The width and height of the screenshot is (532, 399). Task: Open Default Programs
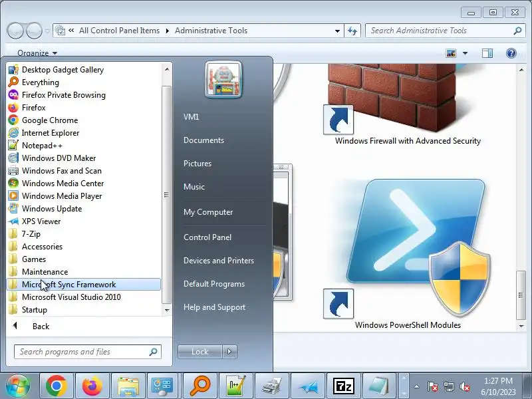(213, 284)
